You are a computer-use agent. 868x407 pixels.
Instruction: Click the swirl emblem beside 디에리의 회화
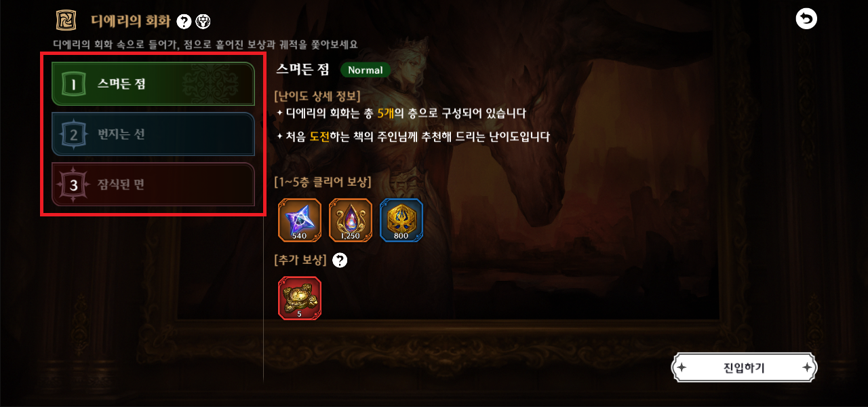[66, 20]
